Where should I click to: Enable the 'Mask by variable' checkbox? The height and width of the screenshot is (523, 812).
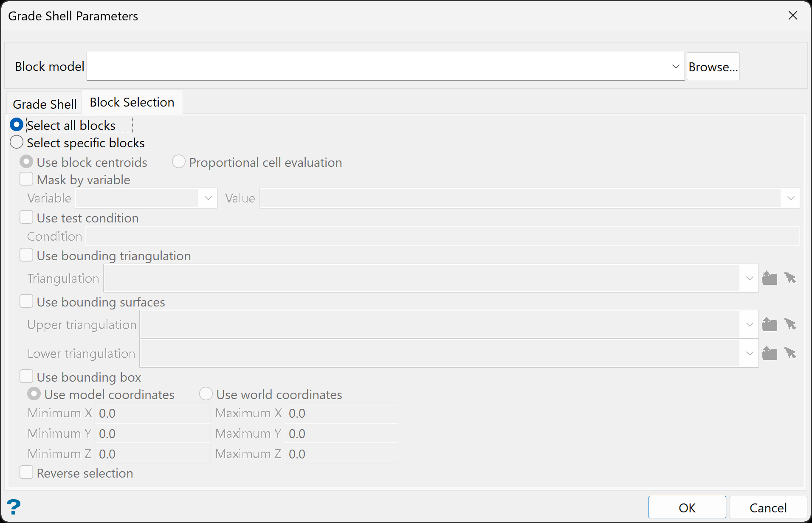(26, 180)
